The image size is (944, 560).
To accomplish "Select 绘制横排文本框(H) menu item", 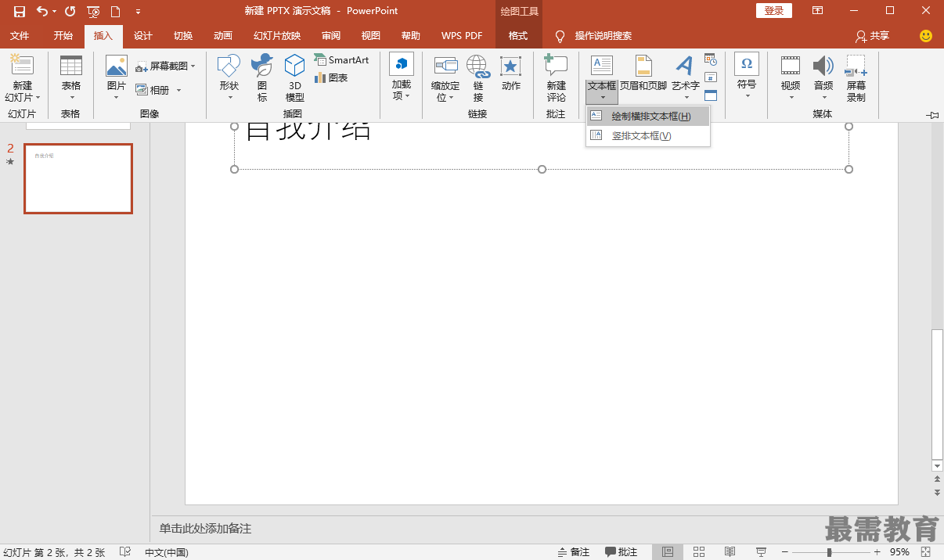I will tap(648, 117).
